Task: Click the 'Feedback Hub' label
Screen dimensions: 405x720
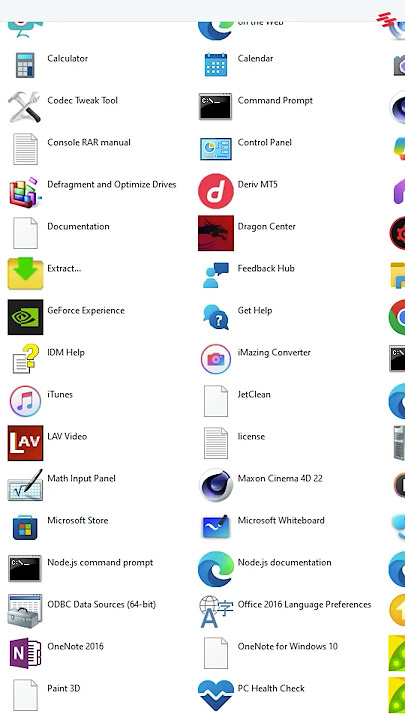Action: tap(266, 268)
